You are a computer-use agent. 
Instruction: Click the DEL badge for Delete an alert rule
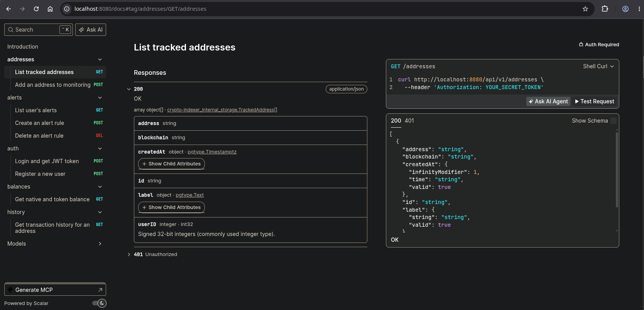[x=100, y=136]
